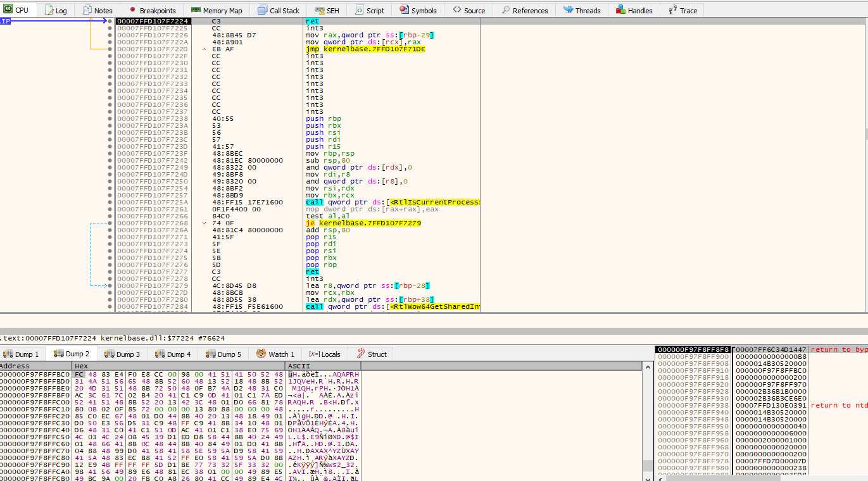This screenshot has width=868, height=481.
Task: Open the Script tab
Action: 370,10
